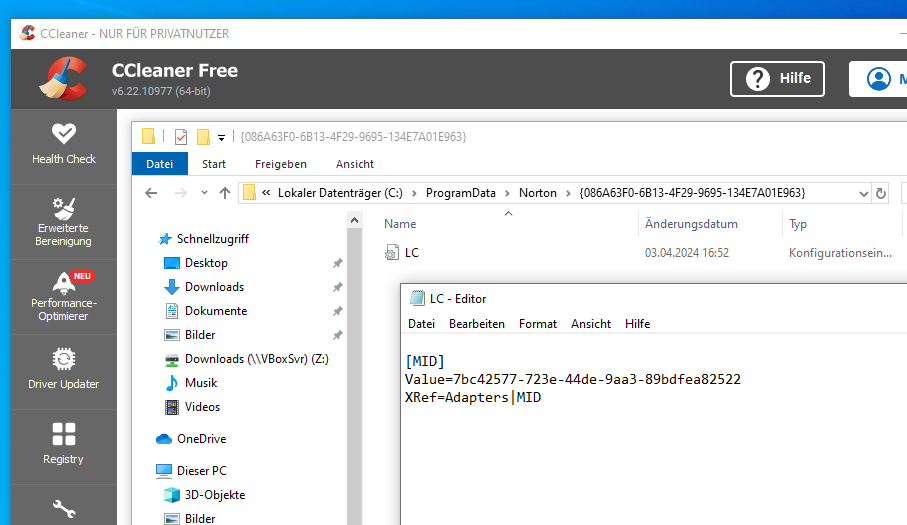Click ProgramData in the address path
The image size is (907, 525).
point(460,193)
